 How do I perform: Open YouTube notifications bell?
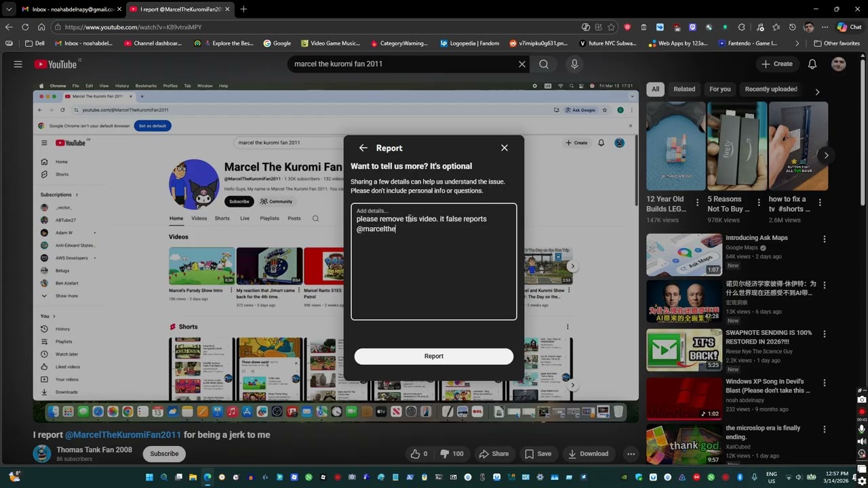click(x=812, y=64)
